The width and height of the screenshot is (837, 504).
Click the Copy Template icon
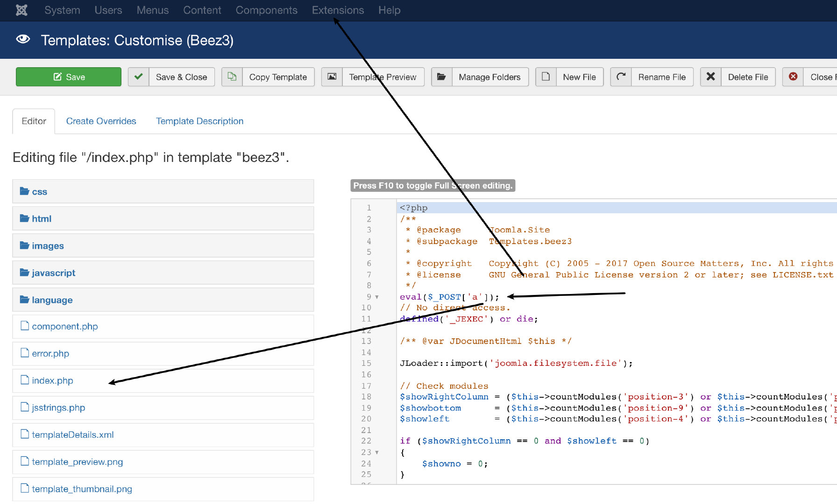[232, 77]
